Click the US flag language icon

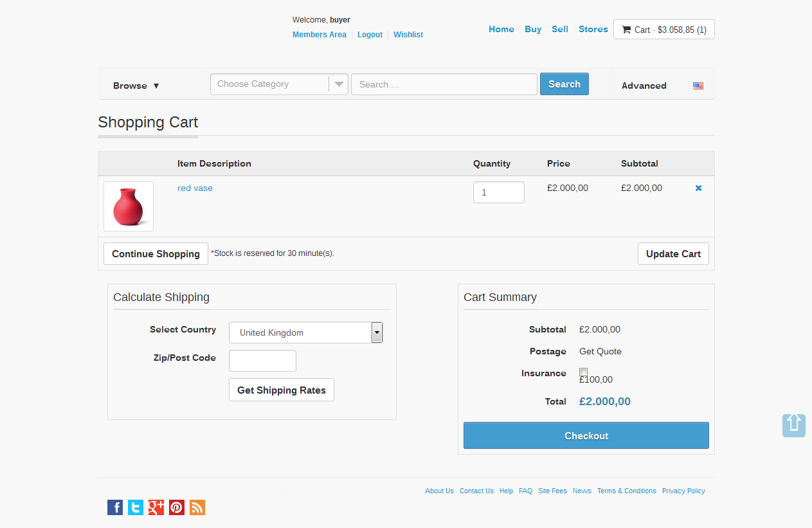[698, 86]
